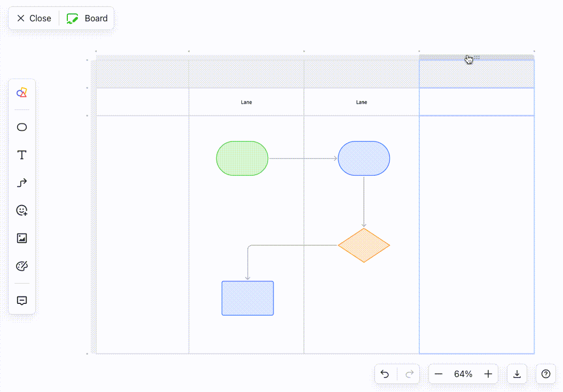This screenshot has height=392, width=563.
Task: Open the color styles palette tool
Action: tap(21, 265)
